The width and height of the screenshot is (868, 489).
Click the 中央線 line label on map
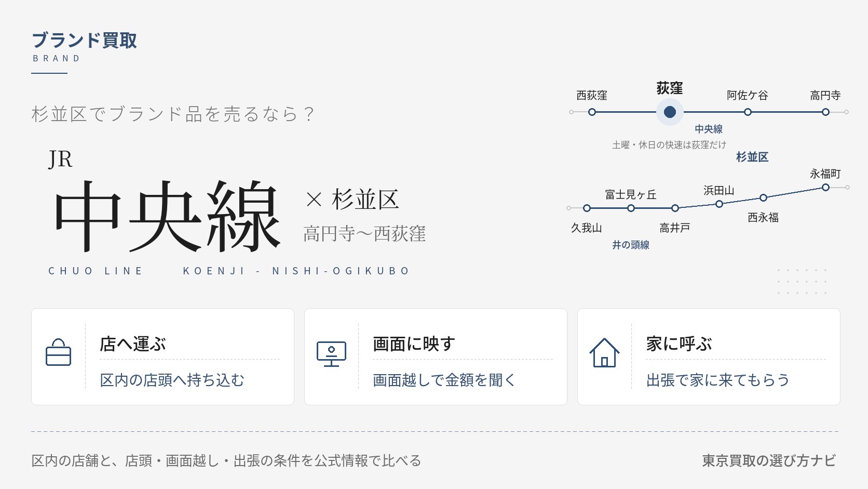[x=709, y=129]
